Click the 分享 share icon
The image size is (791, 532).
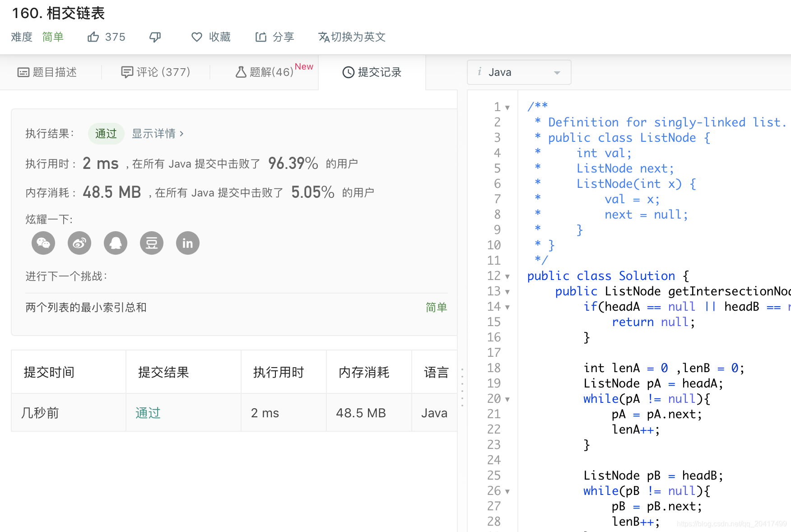coord(261,37)
